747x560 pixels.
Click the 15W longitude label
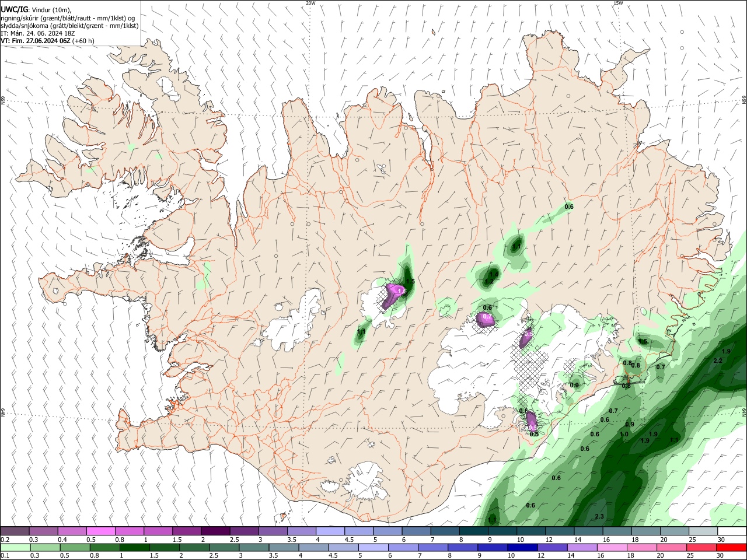(618, 3)
